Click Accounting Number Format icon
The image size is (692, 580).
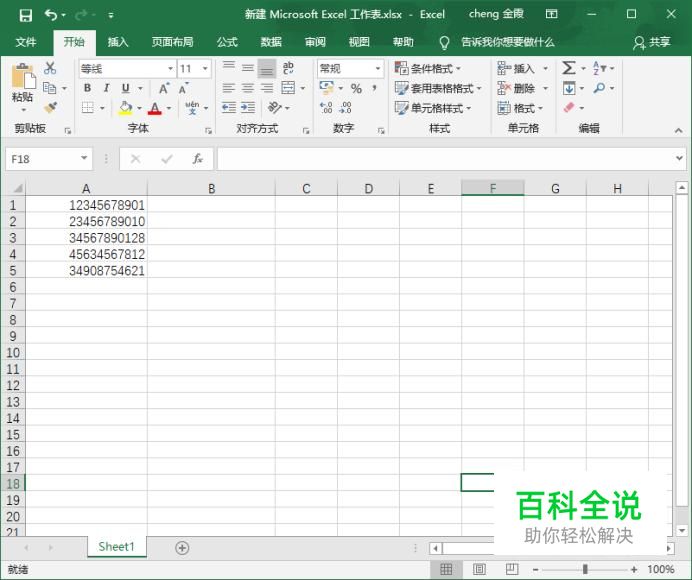tap(327, 88)
